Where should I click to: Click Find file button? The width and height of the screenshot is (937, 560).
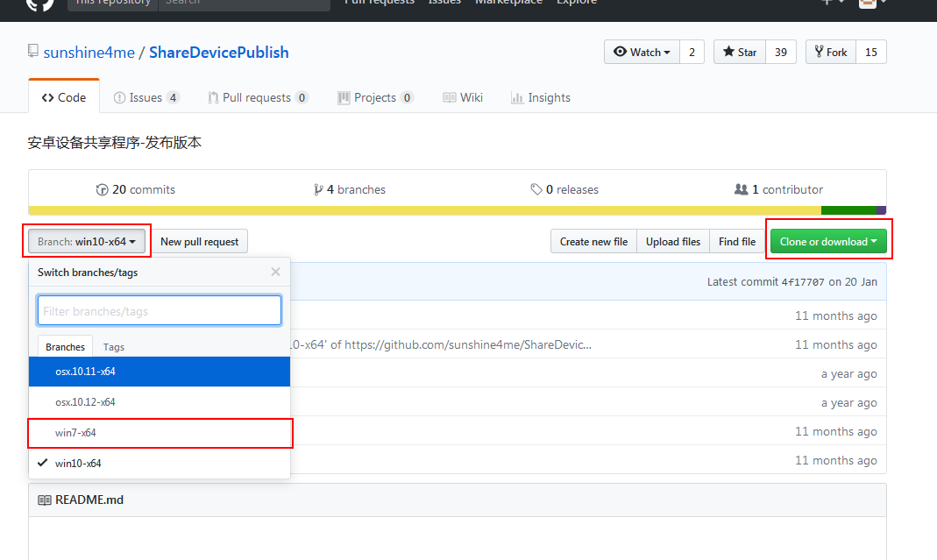point(737,242)
